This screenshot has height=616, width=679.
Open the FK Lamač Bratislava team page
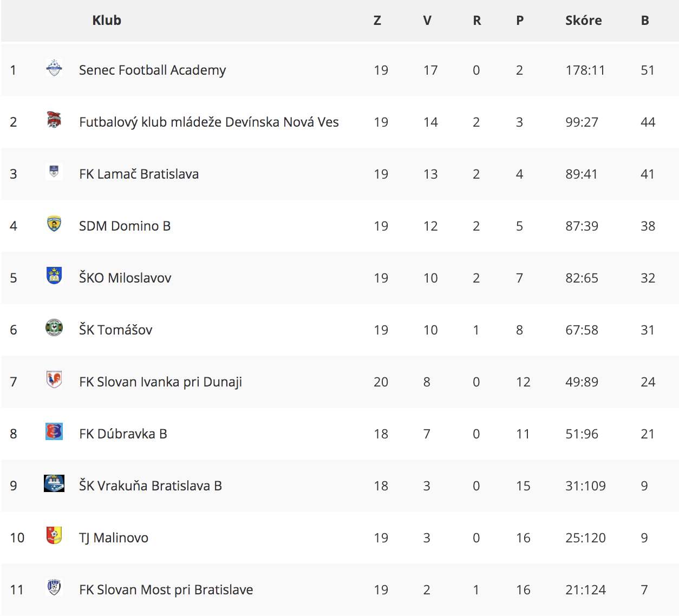pyautogui.click(x=139, y=174)
